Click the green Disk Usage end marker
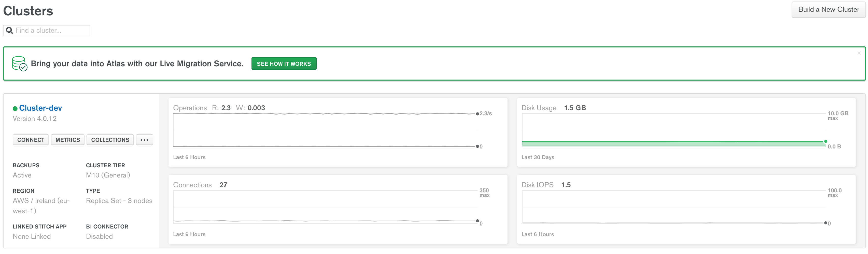This screenshot has height=254, width=868. click(825, 142)
